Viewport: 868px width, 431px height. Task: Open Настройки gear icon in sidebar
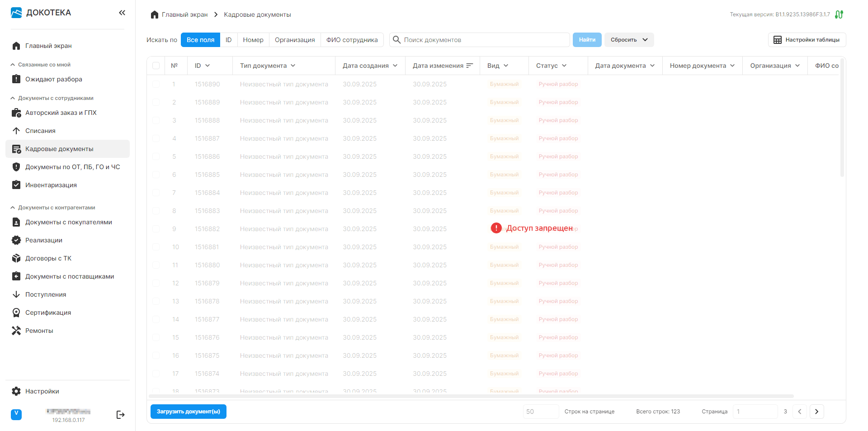click(x=16, y=391)
